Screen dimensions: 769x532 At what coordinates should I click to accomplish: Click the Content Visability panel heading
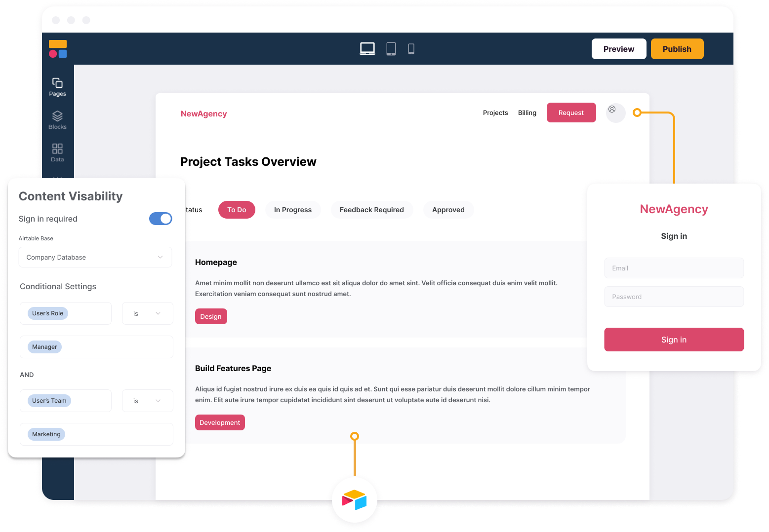tap(71, 196)
